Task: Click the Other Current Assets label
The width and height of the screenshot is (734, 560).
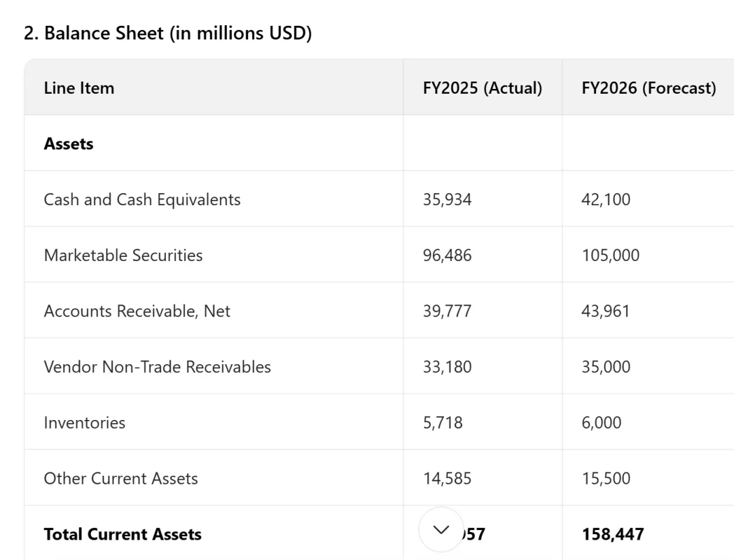Action: pos(121,478)
